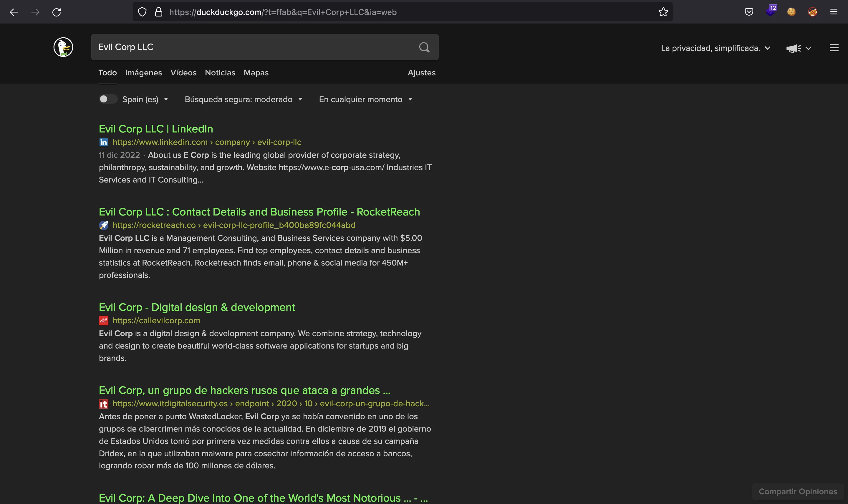Click the browser forward arrow
This screenshot has width=848, height=504.
coord(35,12)
